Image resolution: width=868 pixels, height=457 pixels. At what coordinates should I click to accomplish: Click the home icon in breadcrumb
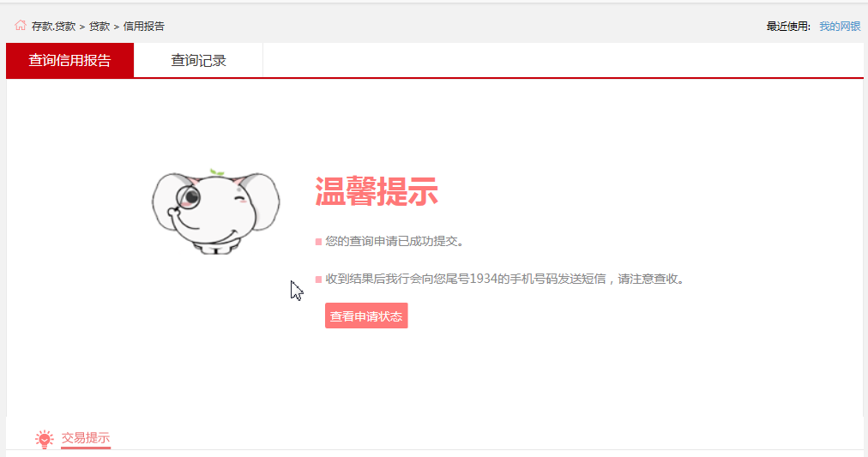pyautogui.click(x=21, y=26)
